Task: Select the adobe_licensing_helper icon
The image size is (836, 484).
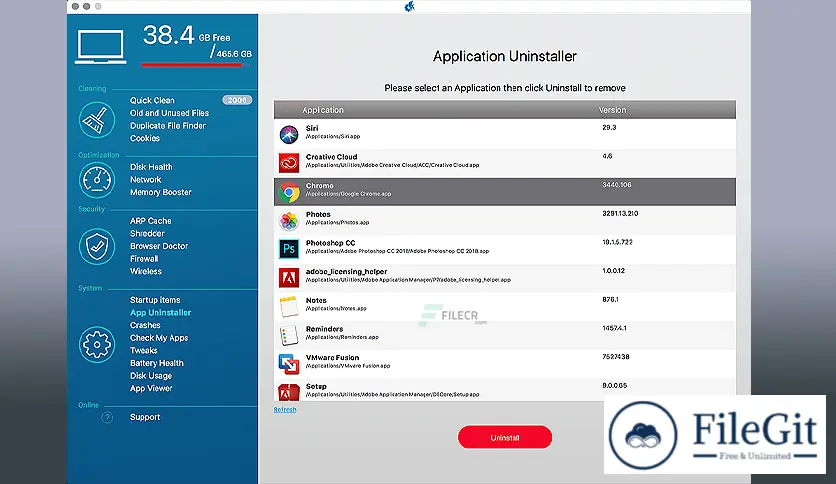Action: tap(289, 278)
